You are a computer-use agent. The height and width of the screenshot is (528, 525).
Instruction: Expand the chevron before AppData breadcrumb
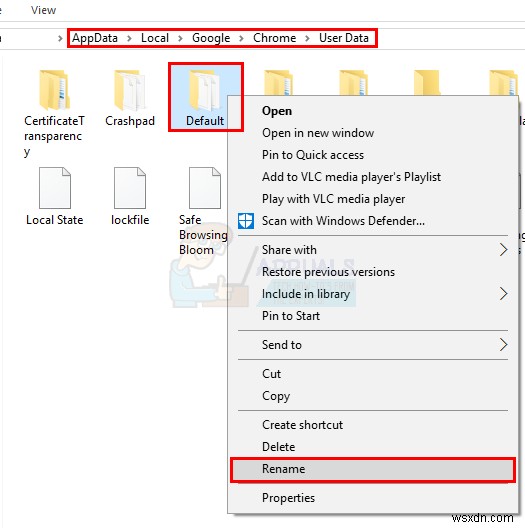coord(60,38)
